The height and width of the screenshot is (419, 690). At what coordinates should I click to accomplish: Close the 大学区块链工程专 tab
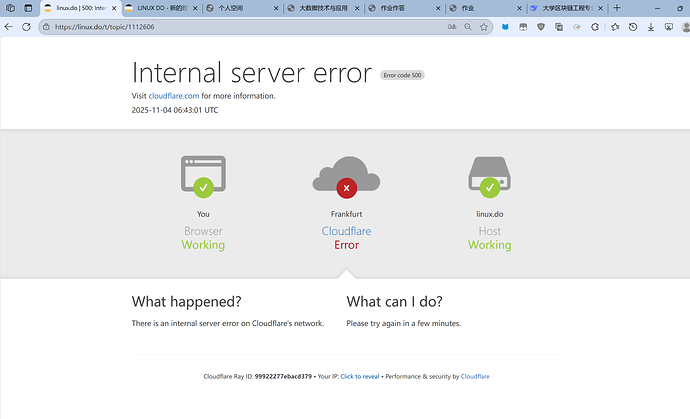pyautogui.click(x=600, y=8)
